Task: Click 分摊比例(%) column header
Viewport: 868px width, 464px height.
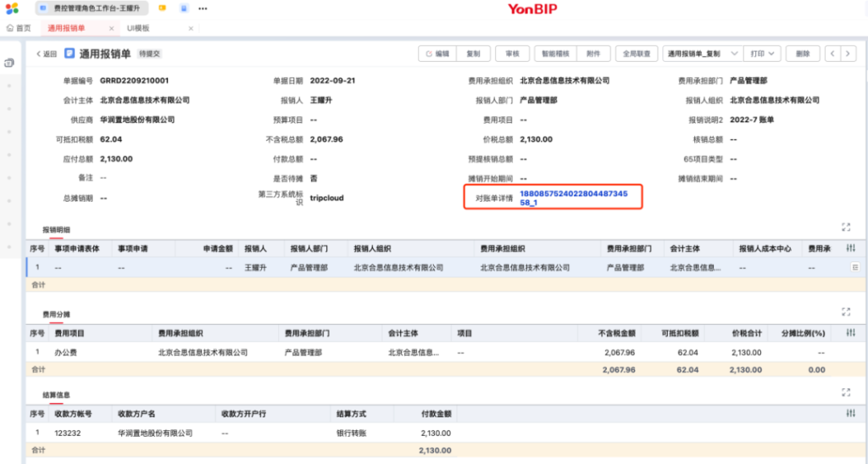Action: (803, 334)
